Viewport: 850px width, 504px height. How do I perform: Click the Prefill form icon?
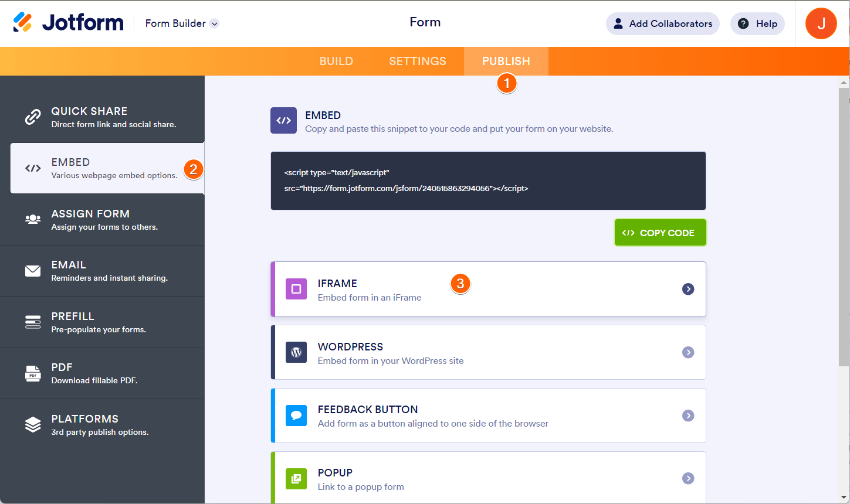point(33,322)
